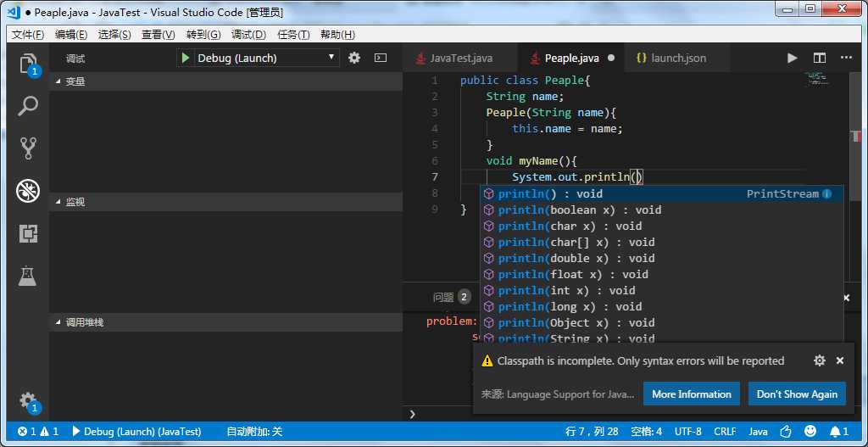Place cursor on line 4 this.name code
The image size is (868, 447).
point(567,129)
